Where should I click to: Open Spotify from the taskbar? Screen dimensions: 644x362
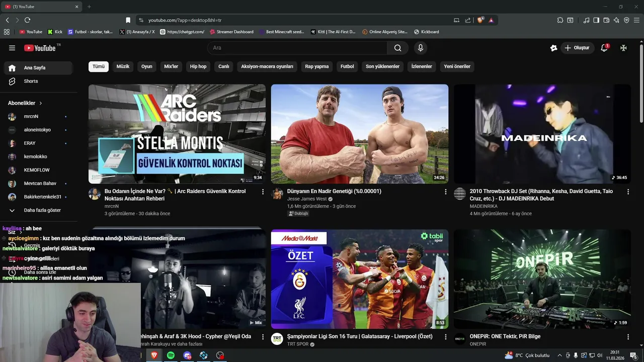point(171,355)
